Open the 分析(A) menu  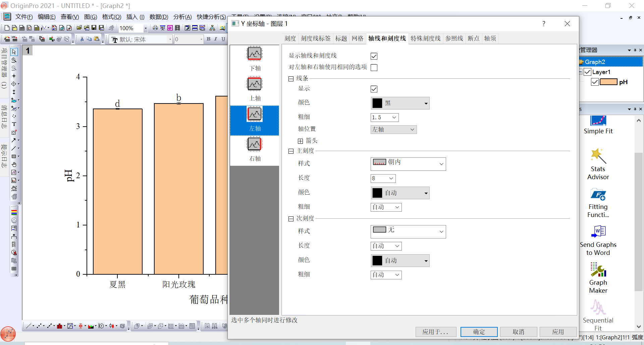pyautogui.click(x=182, y=17)
